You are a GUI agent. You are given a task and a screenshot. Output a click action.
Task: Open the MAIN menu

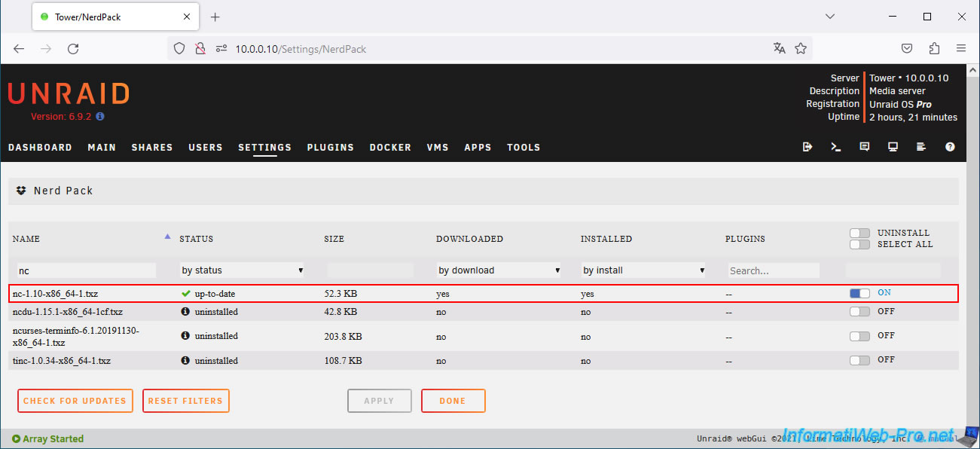[102, 148]
